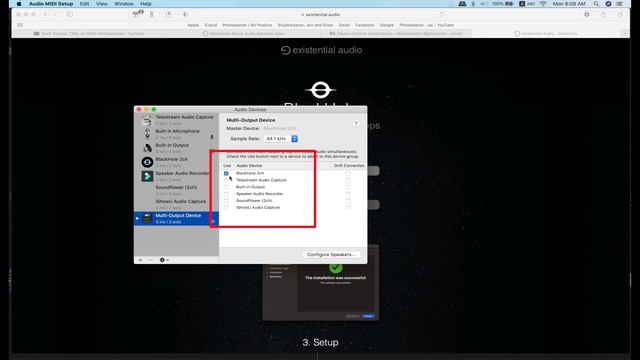This screenshot has width=640, height=360.
Task: Uncheck Use for BlackHole 2ch
Action: pyautogui.click(x=226, y=173)
